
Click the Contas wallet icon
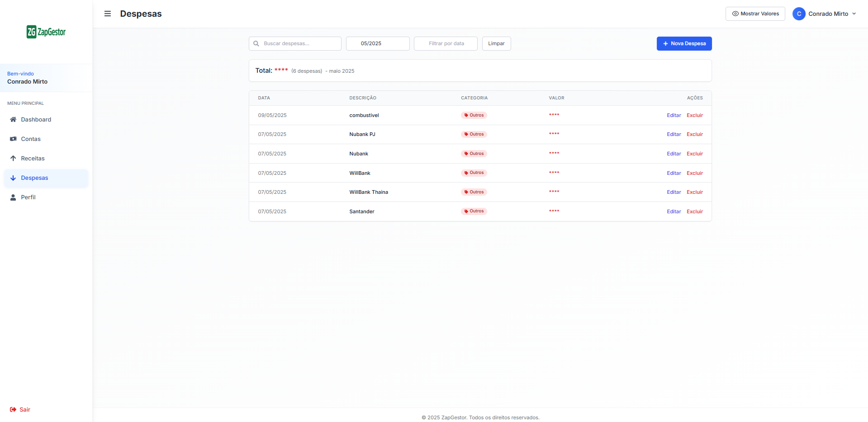[13, 139]
